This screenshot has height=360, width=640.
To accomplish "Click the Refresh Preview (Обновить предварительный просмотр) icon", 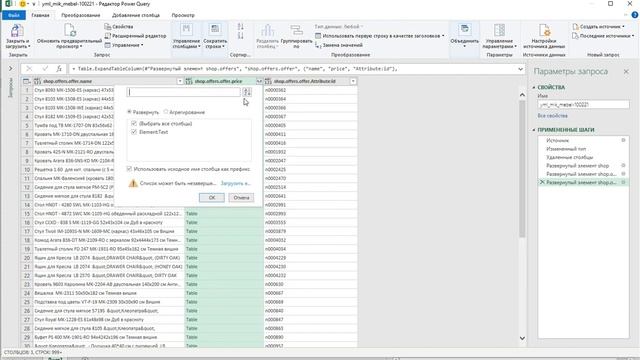I will coord(70,31).
